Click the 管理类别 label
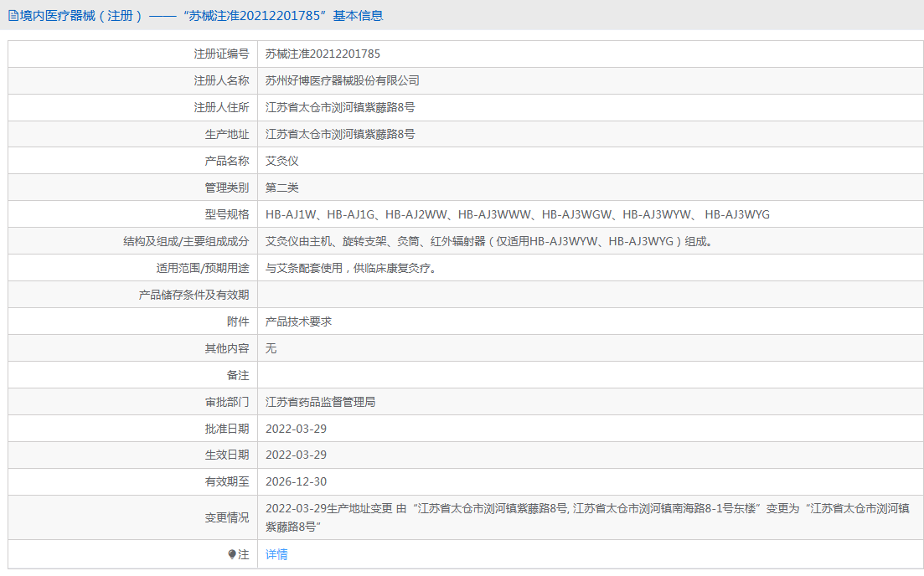Image resolution: width=924 pixels, height=576 pixels. tap(227, 188)
